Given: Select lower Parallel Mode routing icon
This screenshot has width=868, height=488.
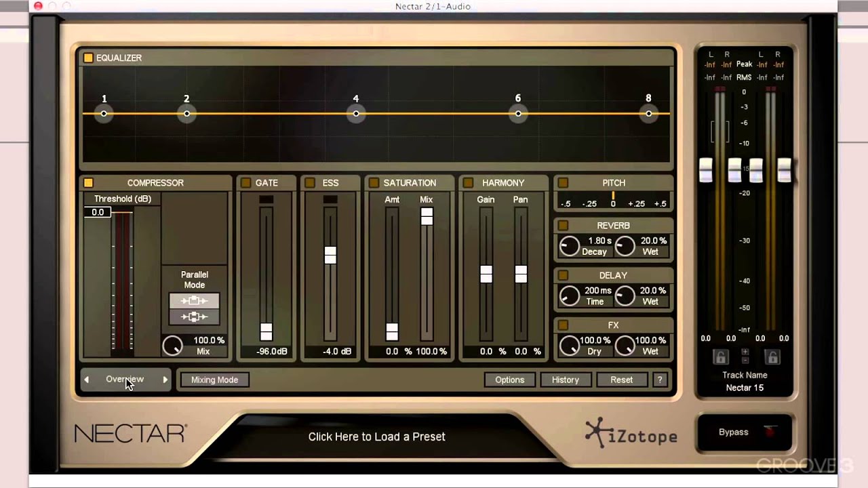Looking at the screenshot, I should point(194,317).
